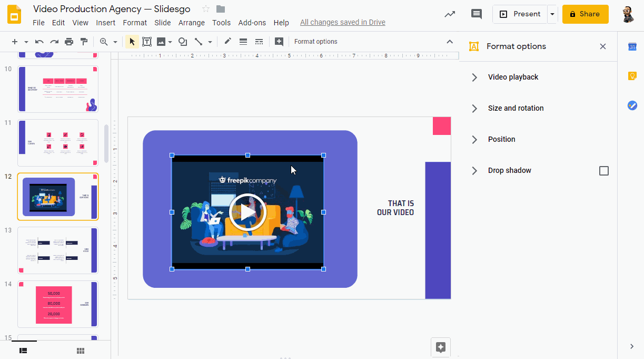
Task: Open the image insert dropdown arrow
Action: pyautogui.click(x=170, y=42)
